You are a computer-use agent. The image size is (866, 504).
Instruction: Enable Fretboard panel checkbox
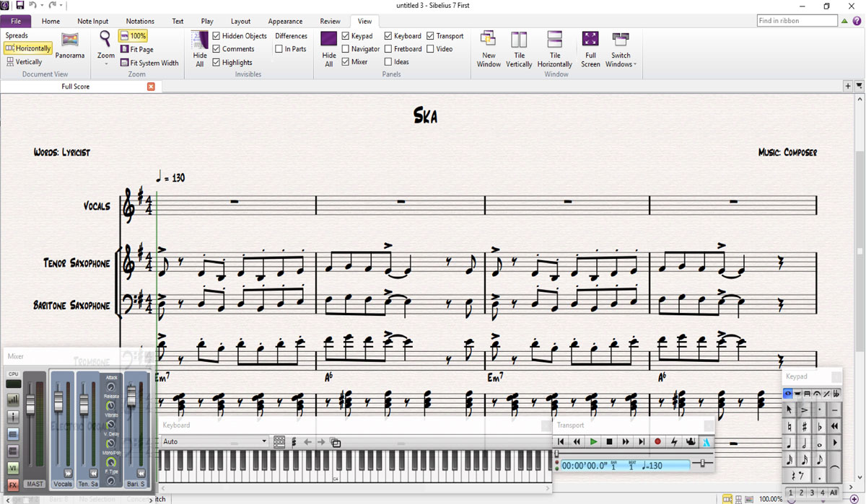(388, 49)
